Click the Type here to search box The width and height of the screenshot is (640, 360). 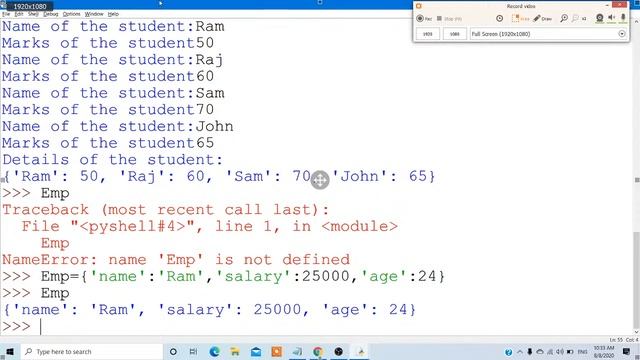pyautogui.click(x=92, y=351)
